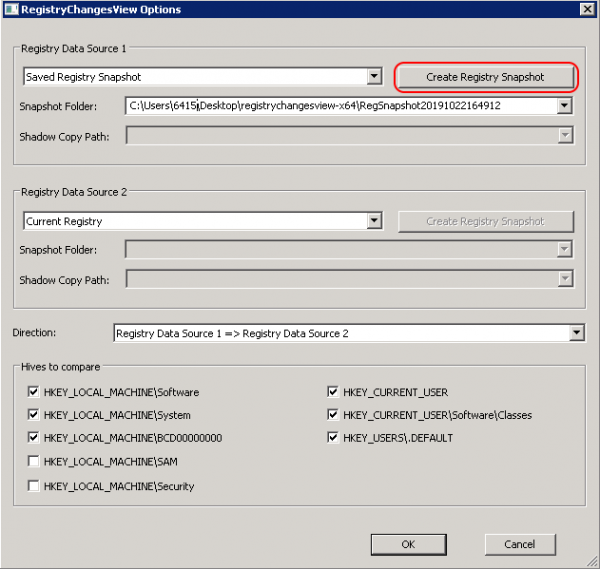This screenshot has height=569, width=600.
Task: Expand the Direction dropdown list
Action: point(576,333)
